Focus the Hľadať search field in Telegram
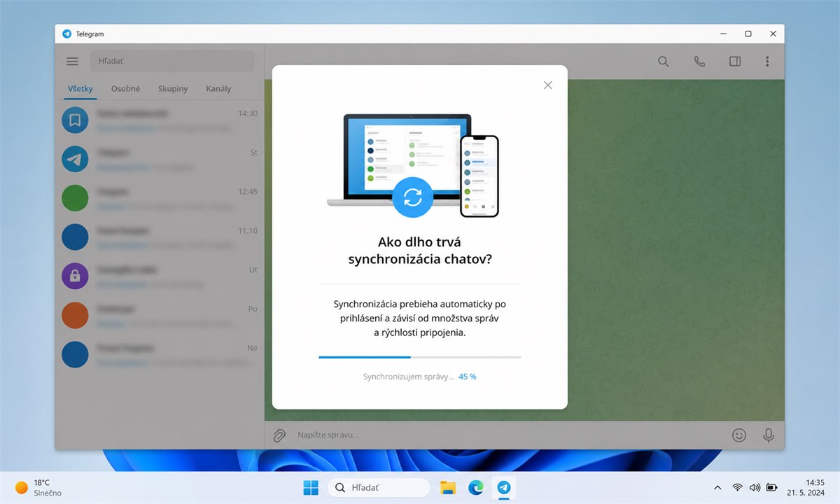 click(x=172, y=61)
